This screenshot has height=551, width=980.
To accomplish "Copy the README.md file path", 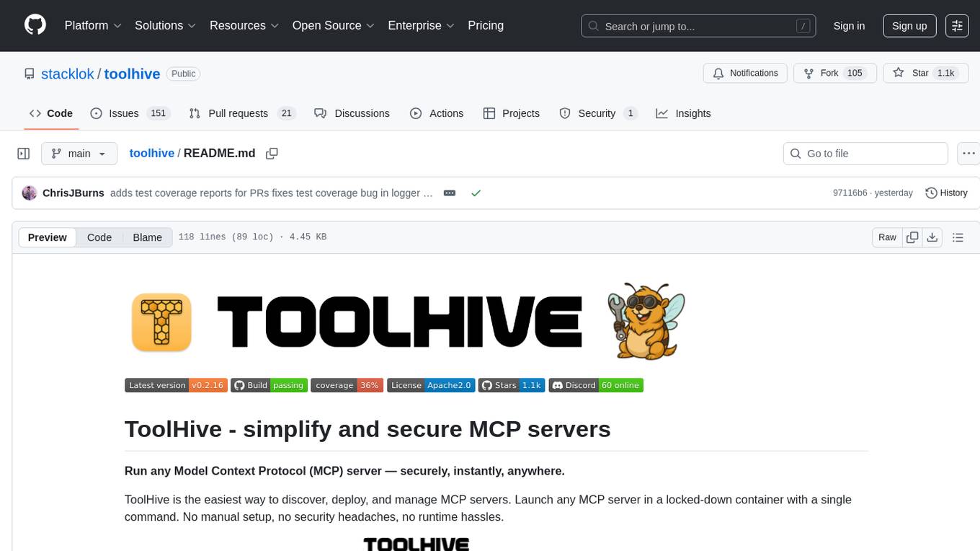I will 272,153.
